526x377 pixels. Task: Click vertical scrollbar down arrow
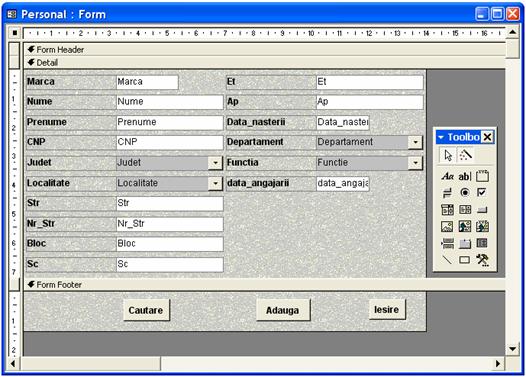[x=512, y=349]
